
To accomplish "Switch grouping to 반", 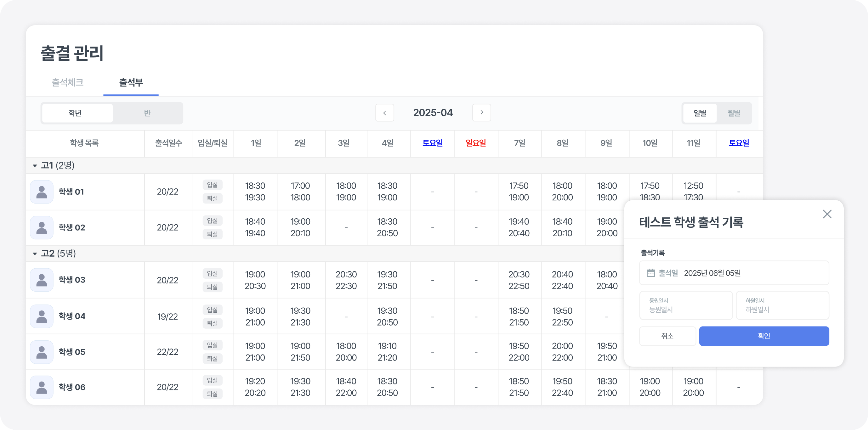I will coord(147,113).
